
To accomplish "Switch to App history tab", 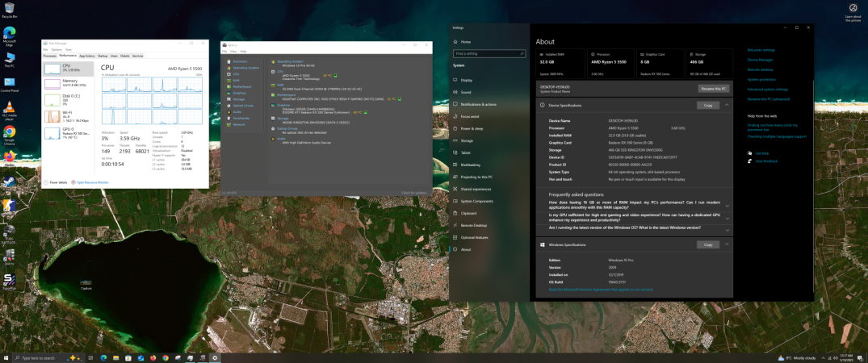I will pos(87,56).
